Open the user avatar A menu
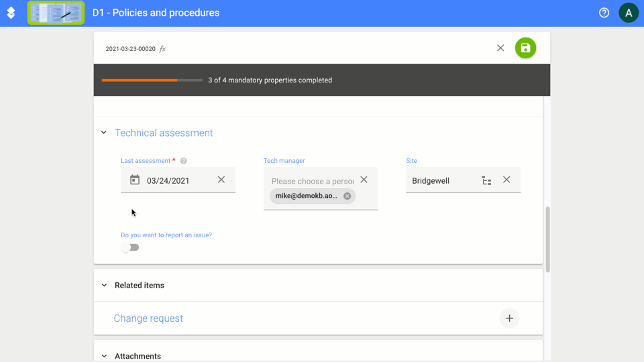644x362 pixels. coord(629,13)
